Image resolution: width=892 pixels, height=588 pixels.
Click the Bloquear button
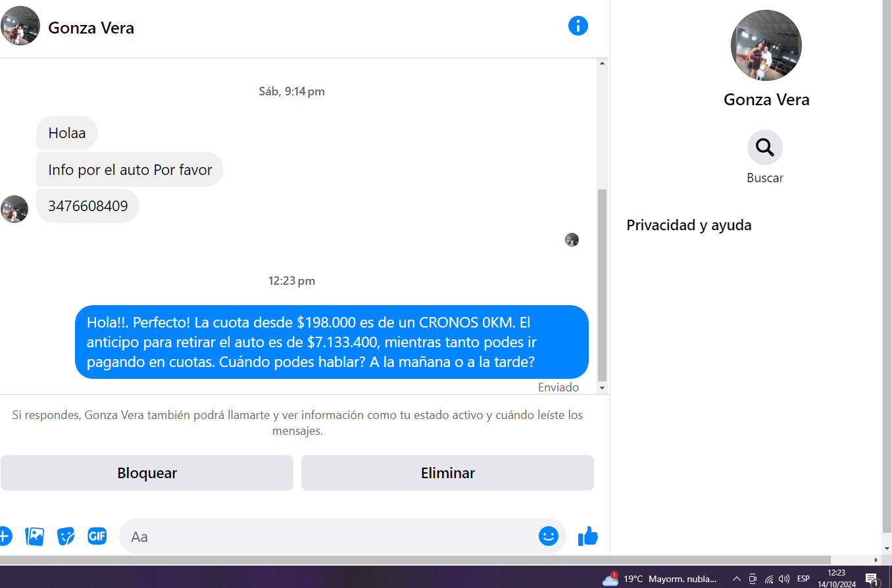pos(147,473)
